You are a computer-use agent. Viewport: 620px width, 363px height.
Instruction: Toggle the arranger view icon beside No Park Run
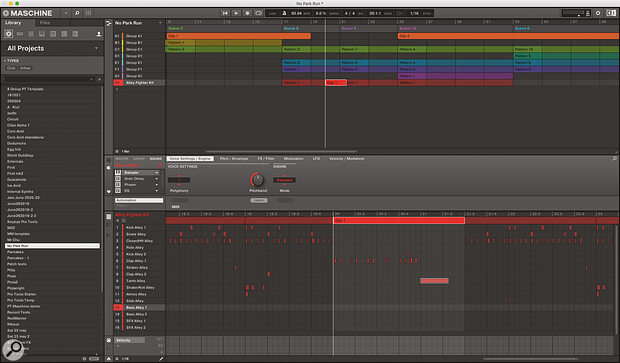(109, 23)
